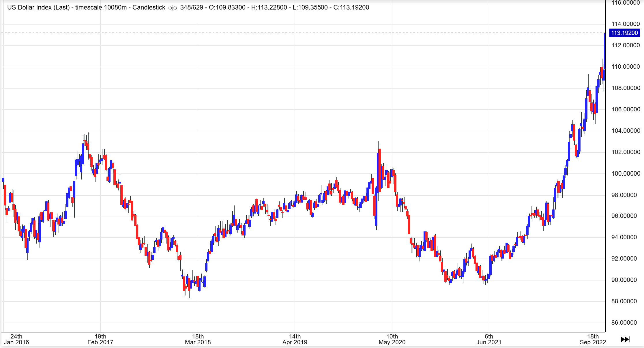The width and height of the screenshot is (644, 348).
Task: Toggle the eye visibility icon beside Candlestick
Action: click(172, 8)
